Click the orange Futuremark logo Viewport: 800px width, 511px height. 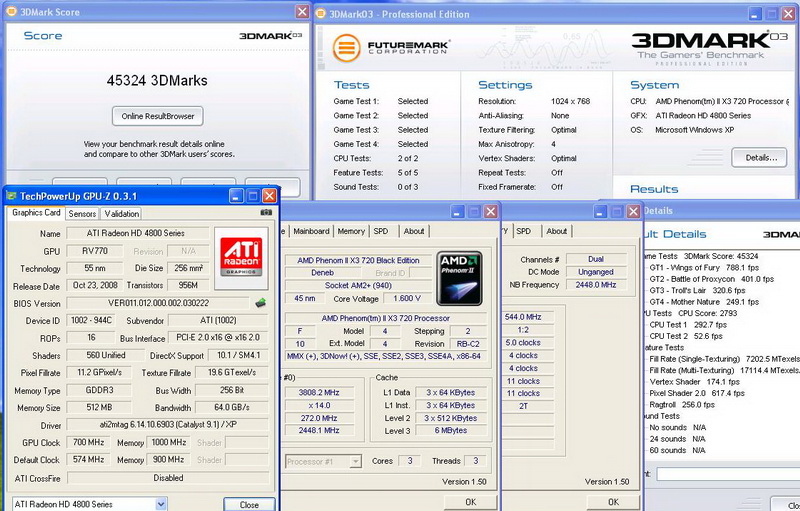[346, 47]
